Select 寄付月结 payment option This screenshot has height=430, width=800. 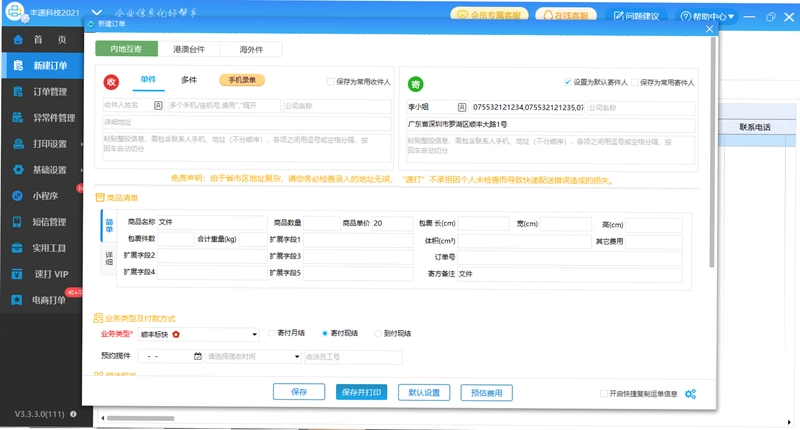271,333
